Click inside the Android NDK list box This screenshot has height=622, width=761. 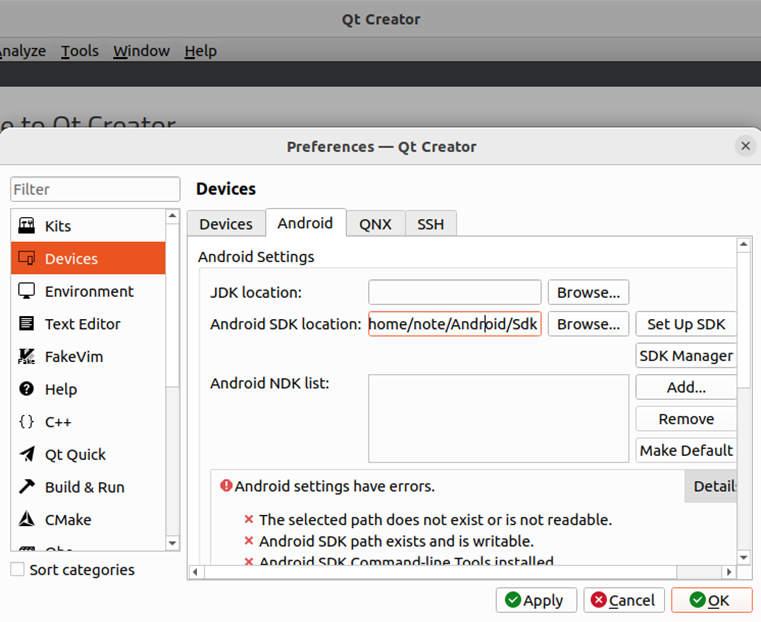(498, 418)
